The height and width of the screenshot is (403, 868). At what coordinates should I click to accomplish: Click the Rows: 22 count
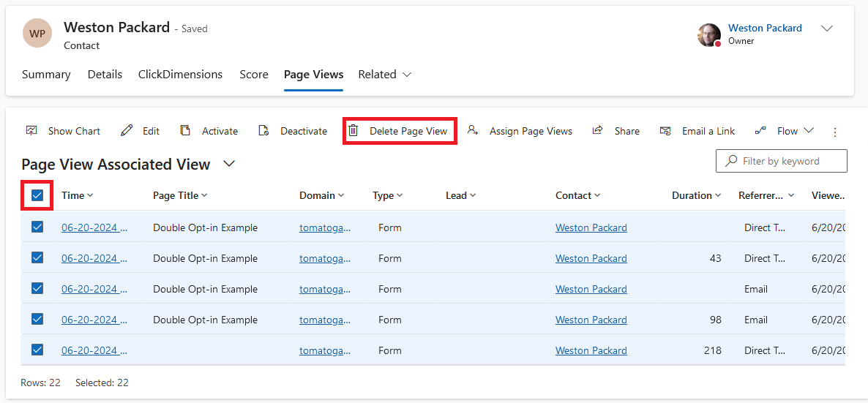[40, 383]
